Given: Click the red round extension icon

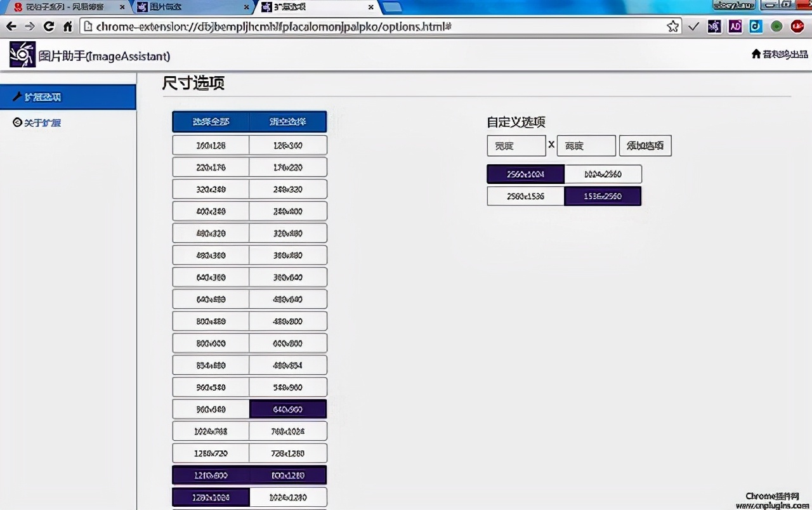Looking at the screenshot, I should (797, 27).
